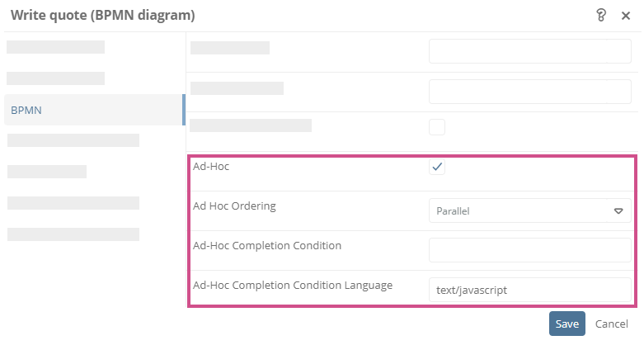Viewport: 644px width, 345px height.
Task: Save the BPMN properties
Action: [x=566, y=324]
